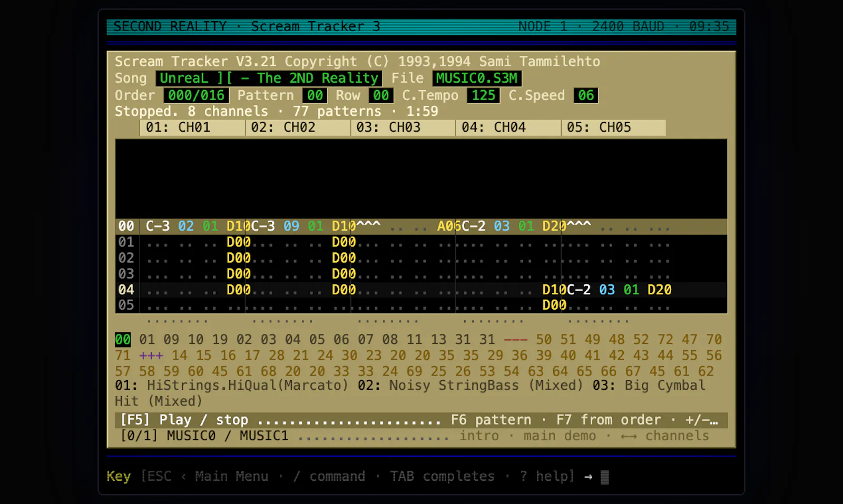Image resolution: width=843 pixels, height=504 pixels.
Task: Click the Row value 00 in the header
Action: click(x=381, y=95)
